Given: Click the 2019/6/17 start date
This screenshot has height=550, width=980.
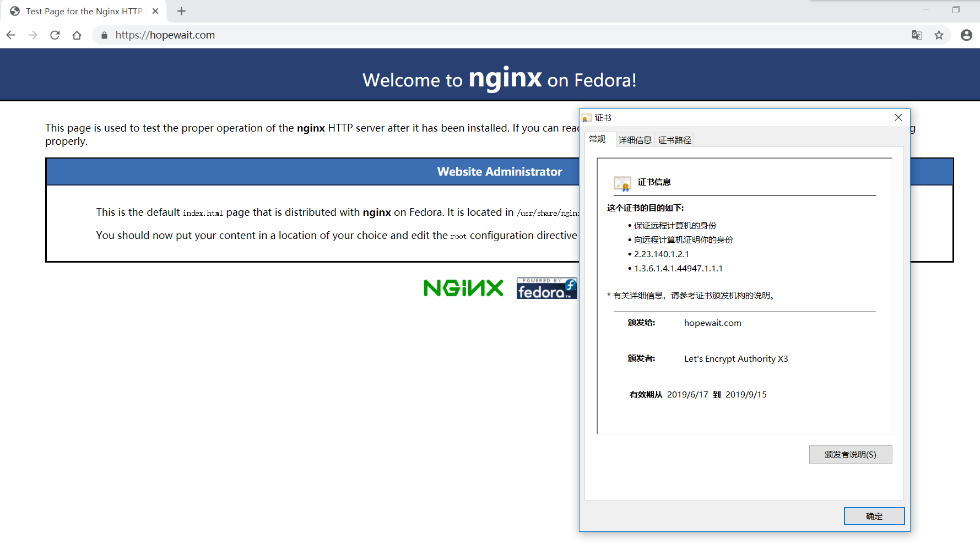Looking at the screenshot, I should [687, 395].
